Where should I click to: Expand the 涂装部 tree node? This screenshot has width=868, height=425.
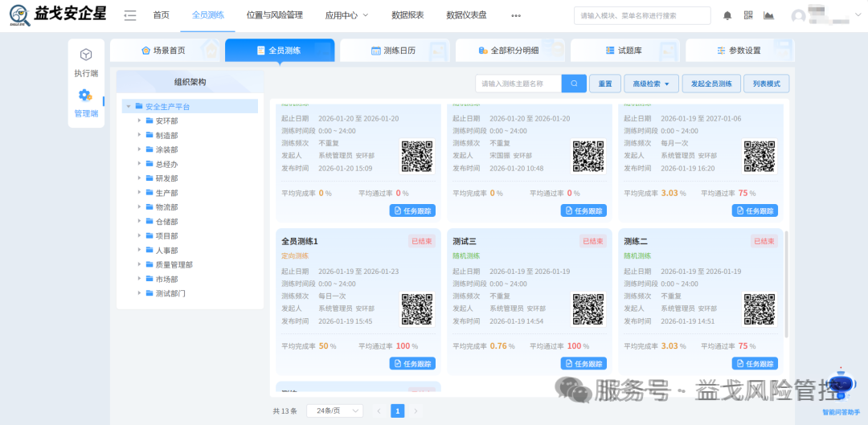tap(139, 149)
